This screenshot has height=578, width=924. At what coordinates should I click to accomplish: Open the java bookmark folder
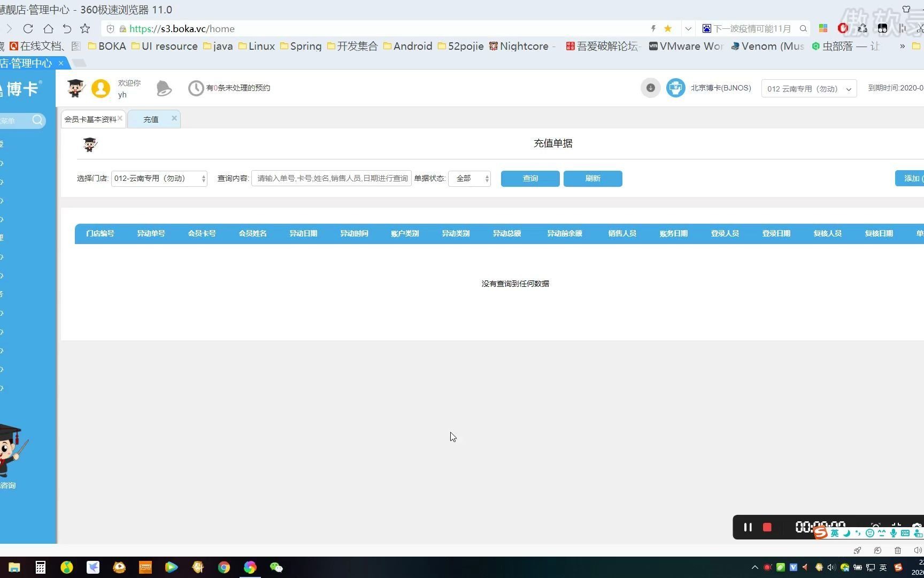pyautogui.click(x=218, y=47)
